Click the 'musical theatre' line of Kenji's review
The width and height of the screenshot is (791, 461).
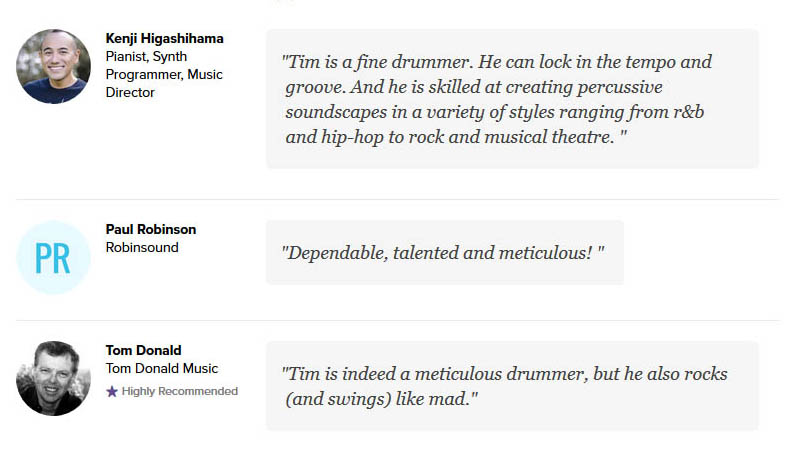(456, 137)
